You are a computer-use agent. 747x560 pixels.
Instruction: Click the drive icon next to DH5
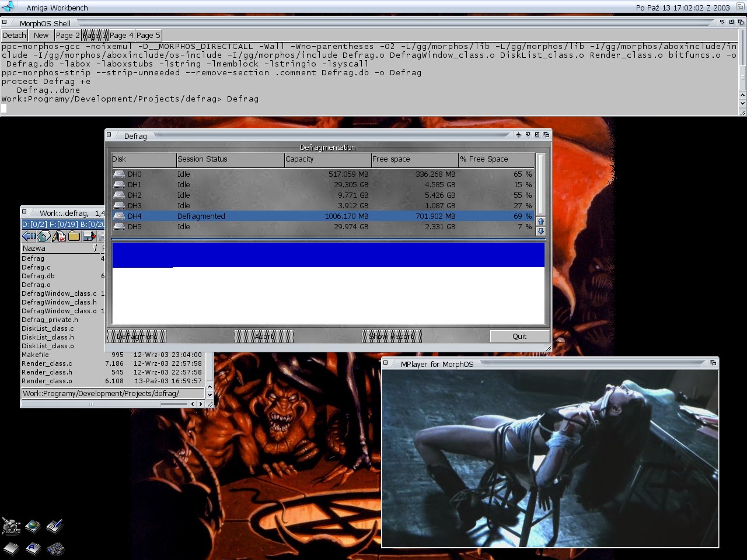(x=119, y=226)
